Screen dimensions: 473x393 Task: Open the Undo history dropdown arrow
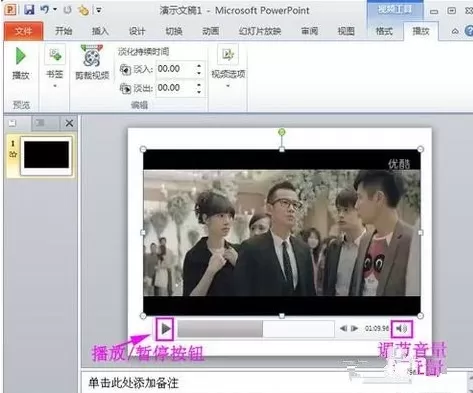click(55, 9)
